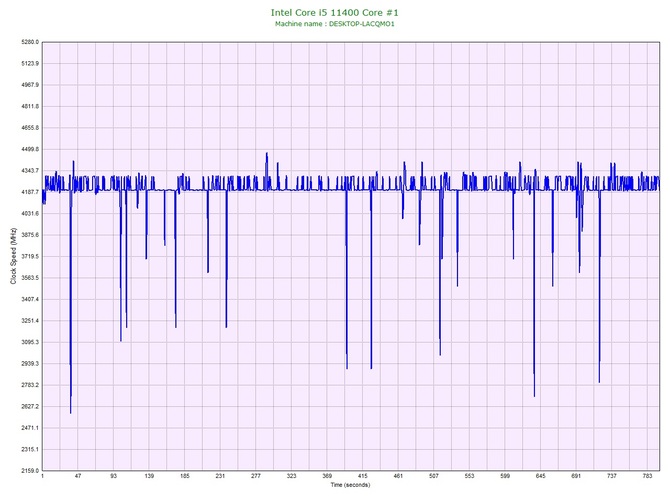The height and width of the screenshot is (502, 670).
Task: Click the y-axis value 4031.6
Action: point(30,214)
